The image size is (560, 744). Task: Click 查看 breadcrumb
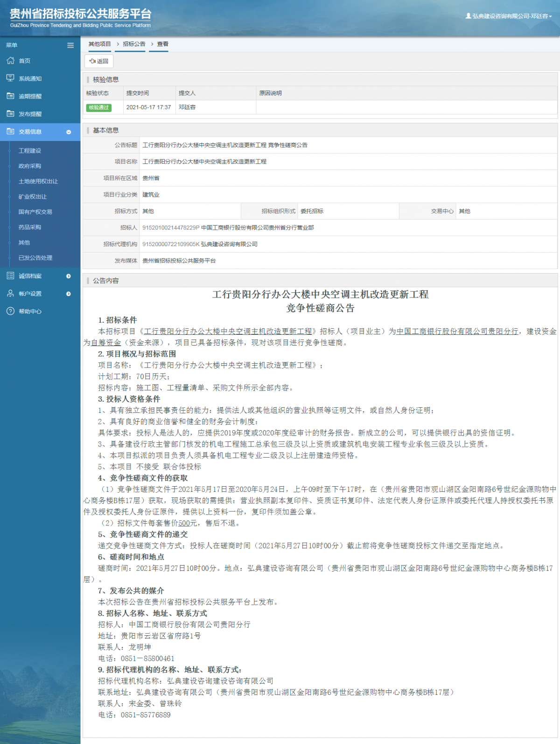(x=162, y=44)
